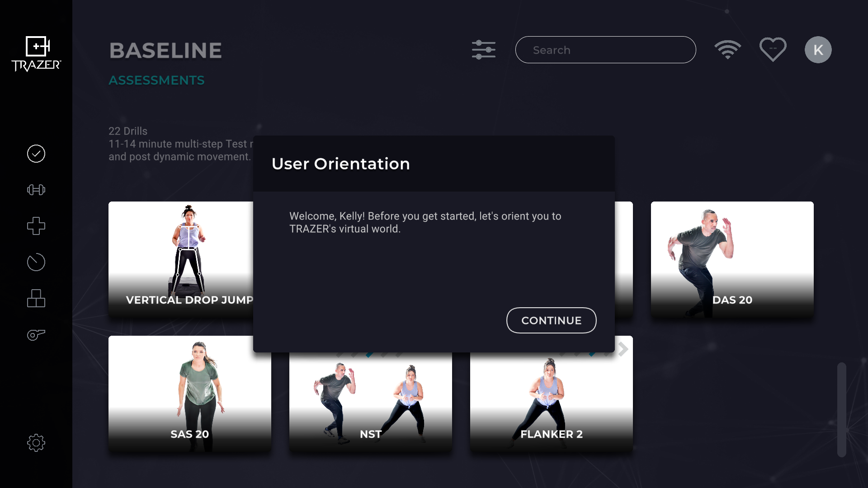The width and height of the screenshot is (868, 488).
Task: Click the TRAZER logo
Action: (x=36, y=54)
